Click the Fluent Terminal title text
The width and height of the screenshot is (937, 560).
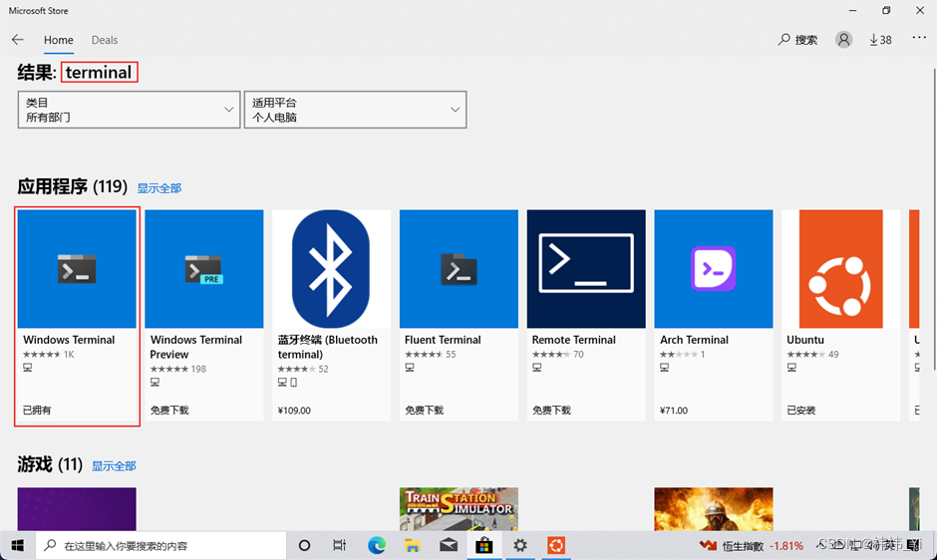(x=443, y=340)
